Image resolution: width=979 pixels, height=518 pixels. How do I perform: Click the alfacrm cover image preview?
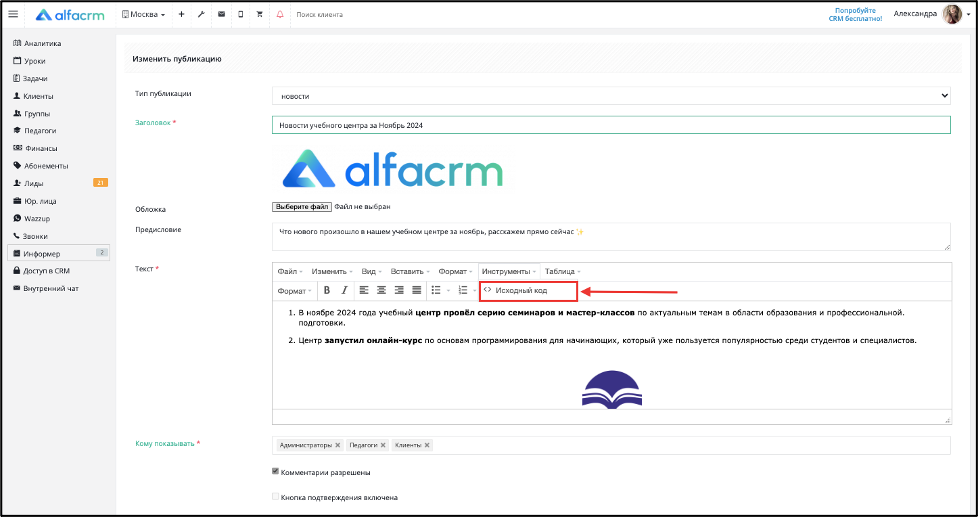[392, 169]
